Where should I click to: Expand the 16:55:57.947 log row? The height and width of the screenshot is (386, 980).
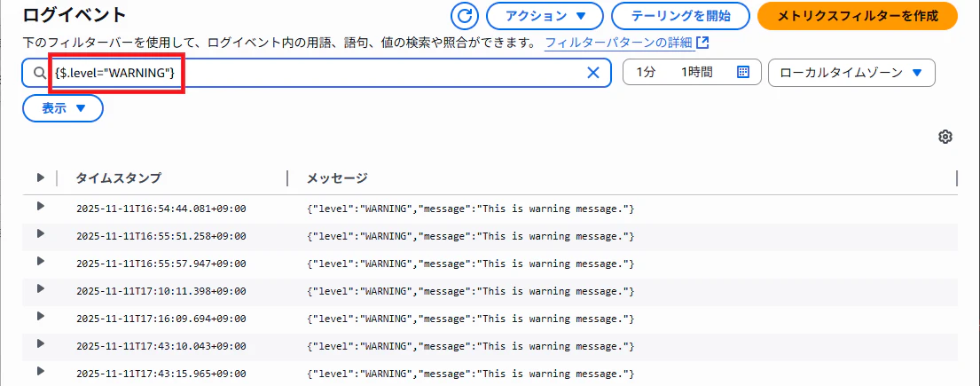pyautogui.click(x=41, y=261)
